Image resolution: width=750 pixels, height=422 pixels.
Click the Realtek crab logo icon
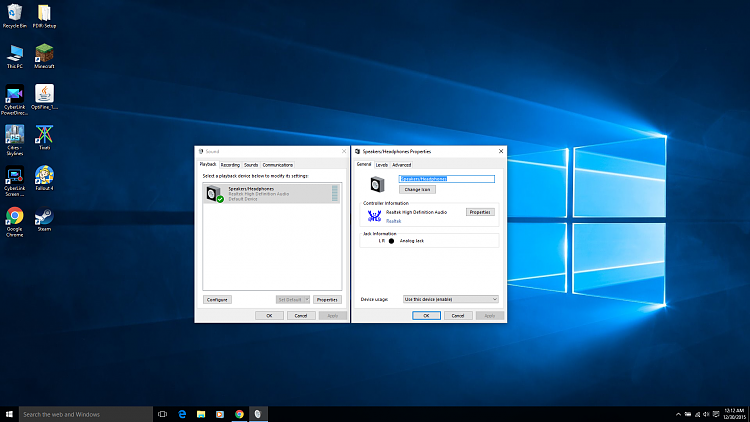point(374,216)
